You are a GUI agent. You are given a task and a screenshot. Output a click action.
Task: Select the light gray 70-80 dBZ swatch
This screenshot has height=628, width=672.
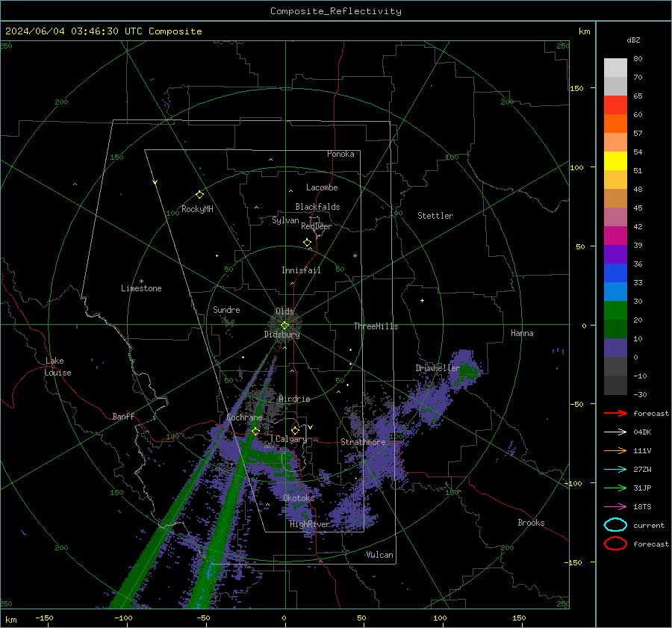pyautogui.click(x=615, y=68)
